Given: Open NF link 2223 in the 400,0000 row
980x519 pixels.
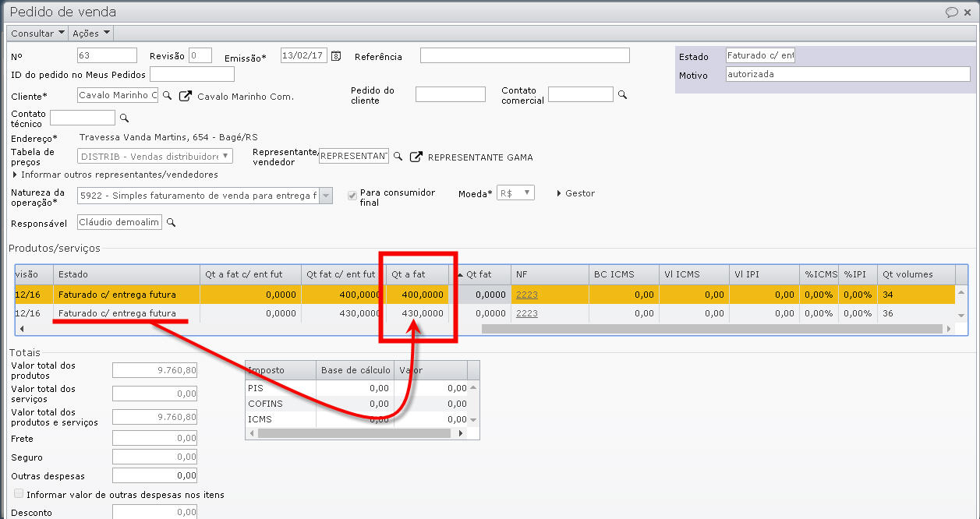Looking at the screenshot, I should pyautogui.click(x=527, y=295).
